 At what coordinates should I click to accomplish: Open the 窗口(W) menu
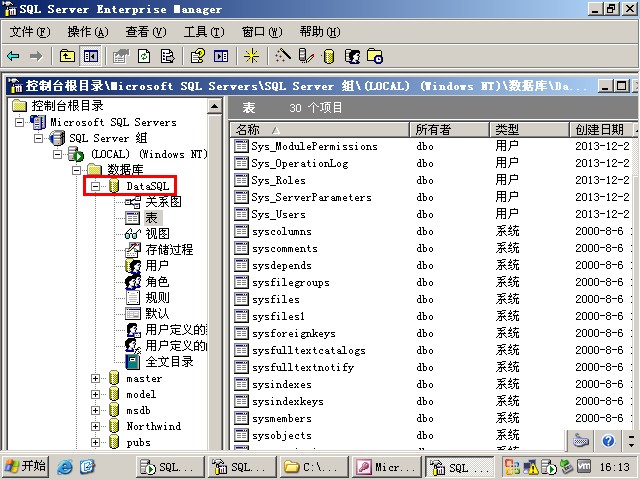262,32
